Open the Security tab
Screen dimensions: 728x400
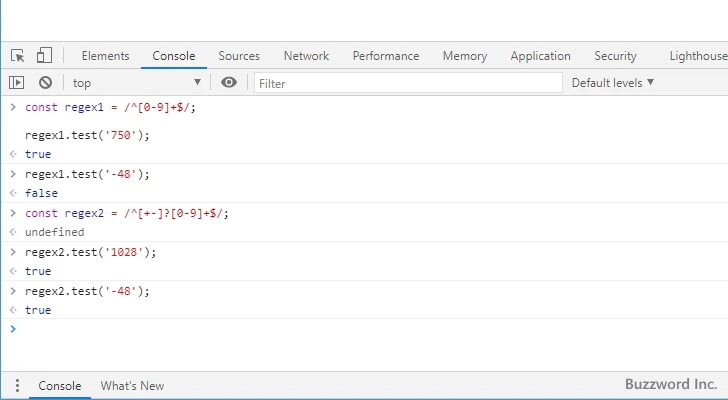tap(615, 56)
